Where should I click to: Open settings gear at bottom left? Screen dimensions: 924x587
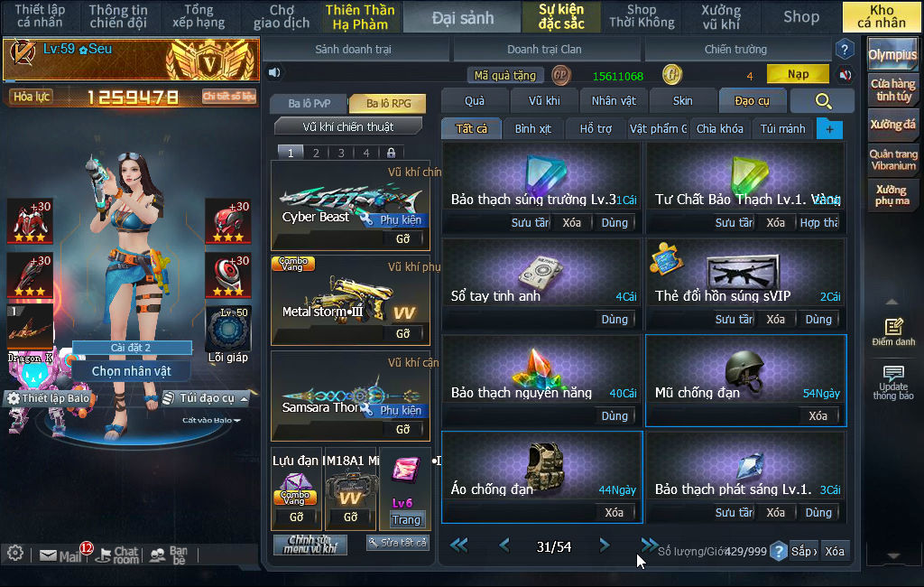coord(15,554)
